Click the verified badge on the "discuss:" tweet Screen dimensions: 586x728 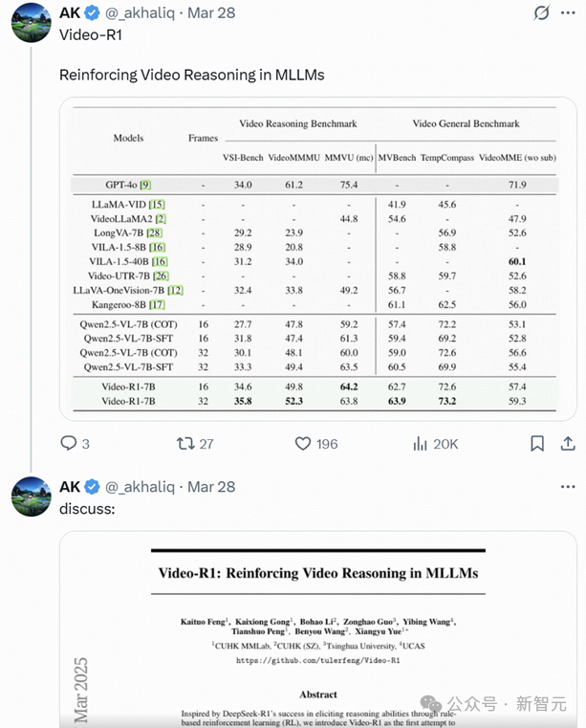coord(93,486)
